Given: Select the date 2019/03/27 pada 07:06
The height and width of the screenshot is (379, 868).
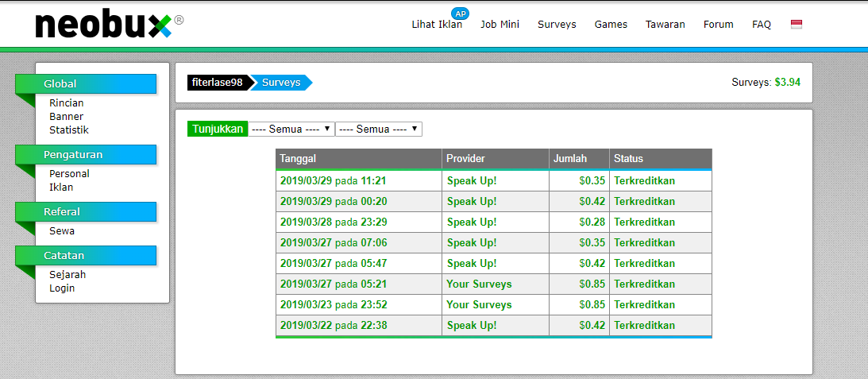Looking at the screenshot, I should click(334, 242).
